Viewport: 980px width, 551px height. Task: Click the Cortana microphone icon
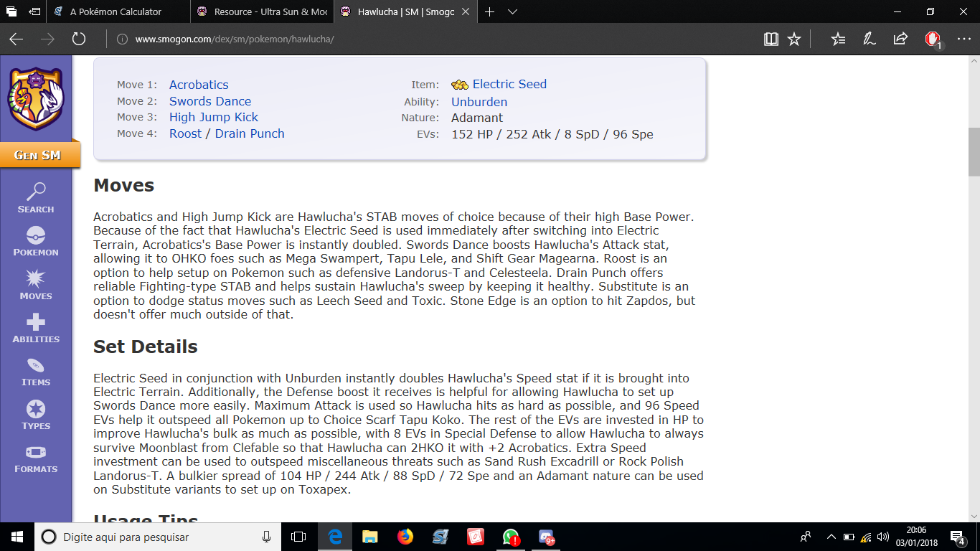pos(266,537)
